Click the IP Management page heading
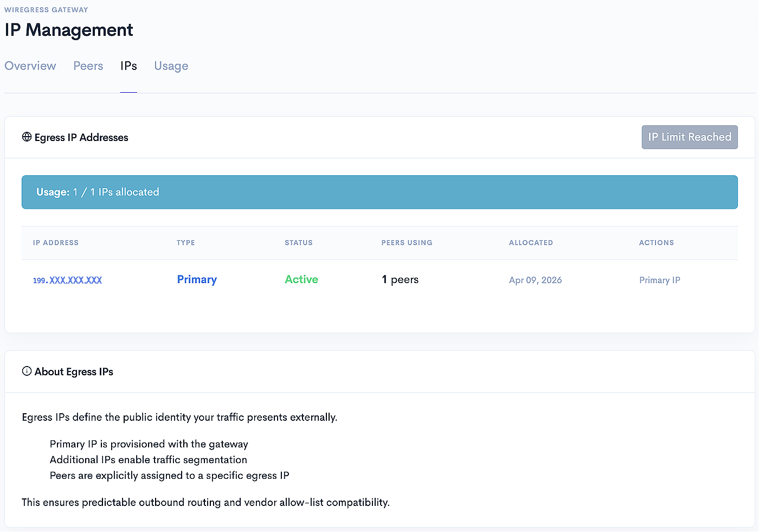This screenshot has width=759, height=532. [x=68, y=30]
